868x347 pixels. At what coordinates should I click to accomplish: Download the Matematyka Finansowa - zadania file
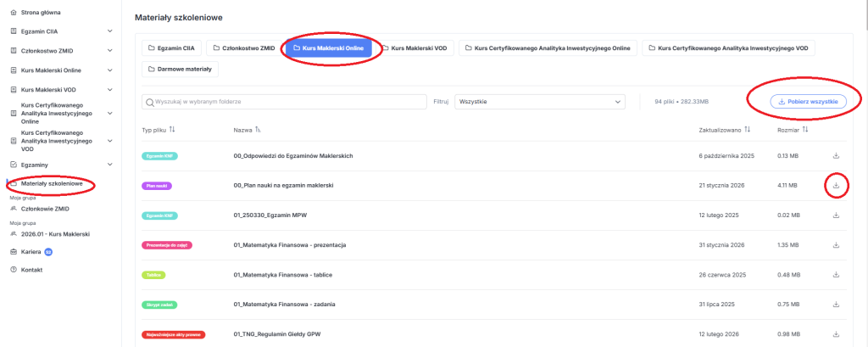pos(836,305)
